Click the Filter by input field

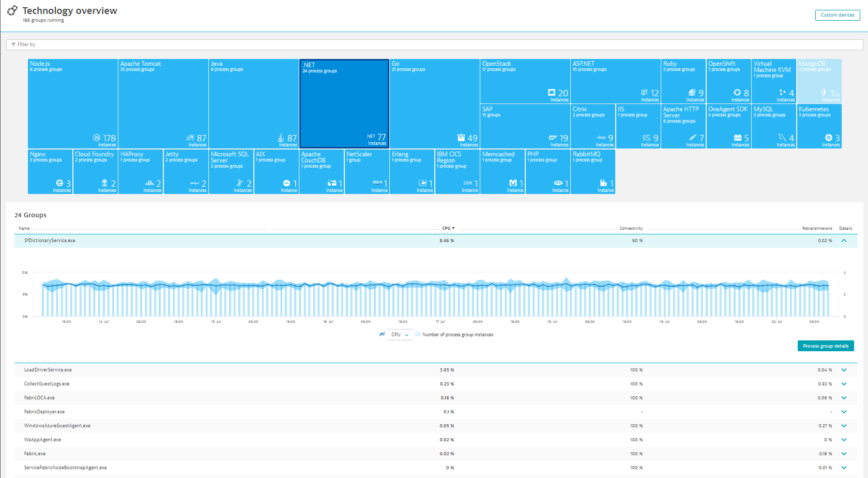434,44
